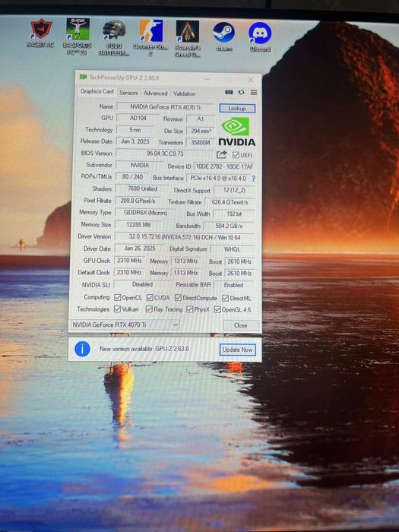Click the Update Now button
The image size is (399, 532).
pyautogui.click(x=237, y=350)
